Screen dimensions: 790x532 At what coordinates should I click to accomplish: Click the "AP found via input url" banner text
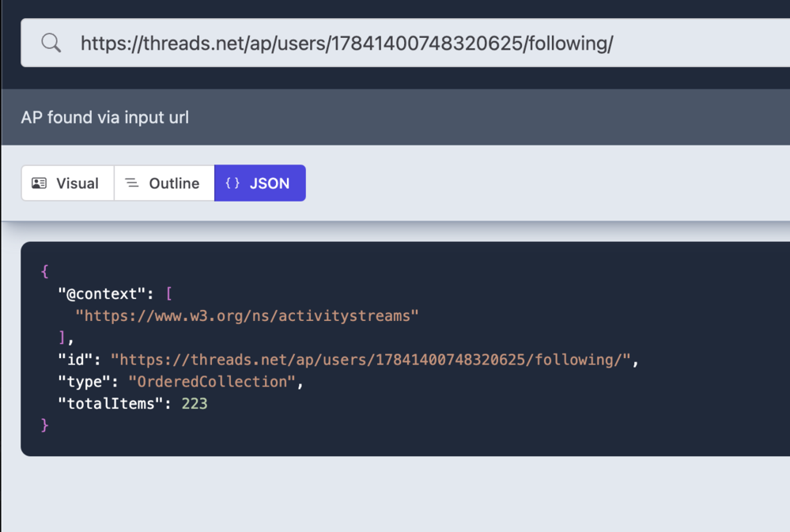[104, 118]
